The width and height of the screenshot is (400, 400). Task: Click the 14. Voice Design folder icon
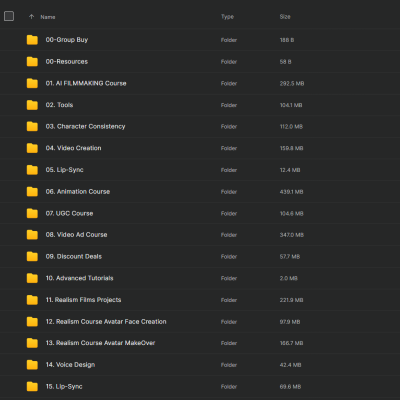(32, 365)
